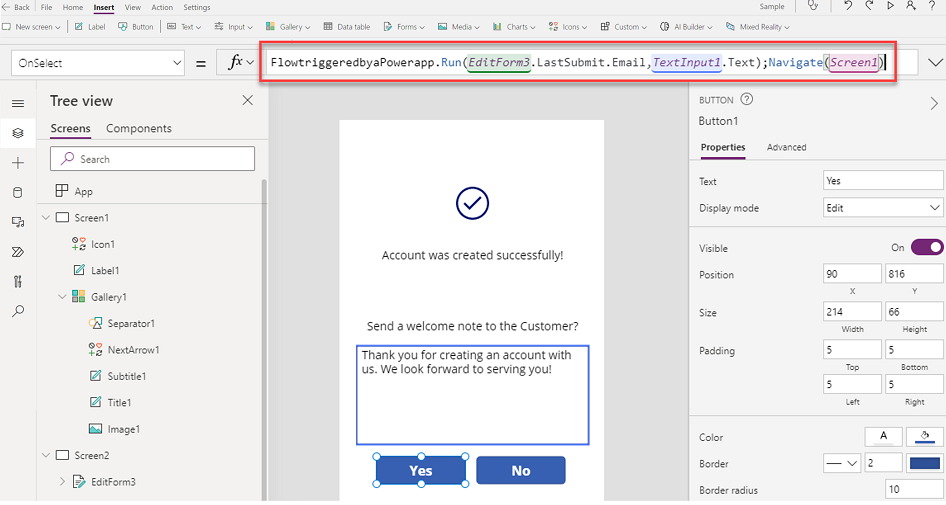
Task: Open the Charts dropdown
Action: (514, 27)
